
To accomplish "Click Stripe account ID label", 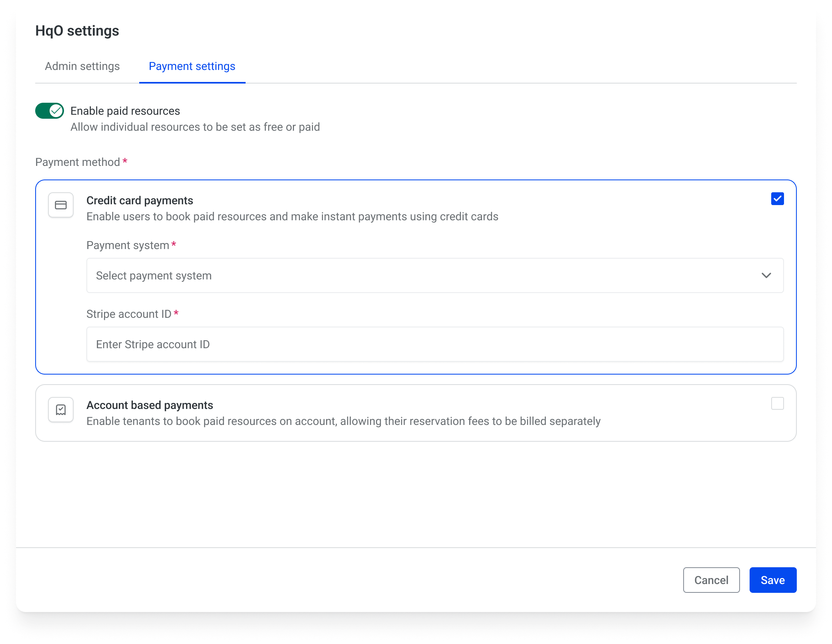I will coord(129,314).
